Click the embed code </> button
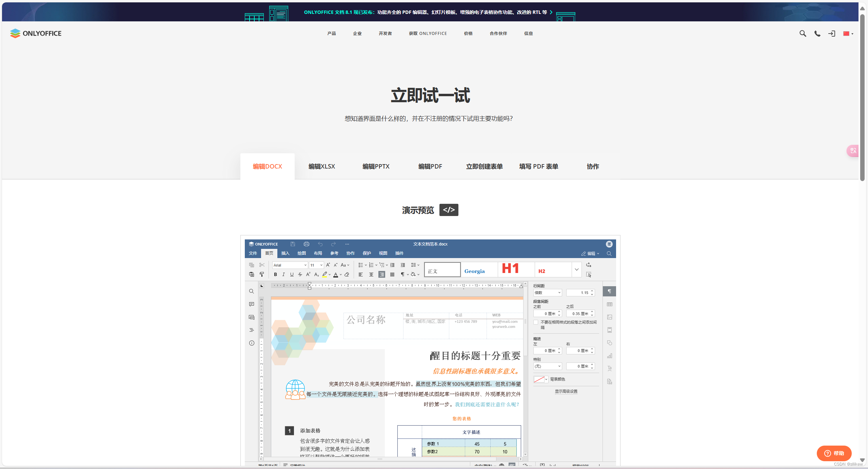Screen dimensions: 868x469 click(449, 210)
